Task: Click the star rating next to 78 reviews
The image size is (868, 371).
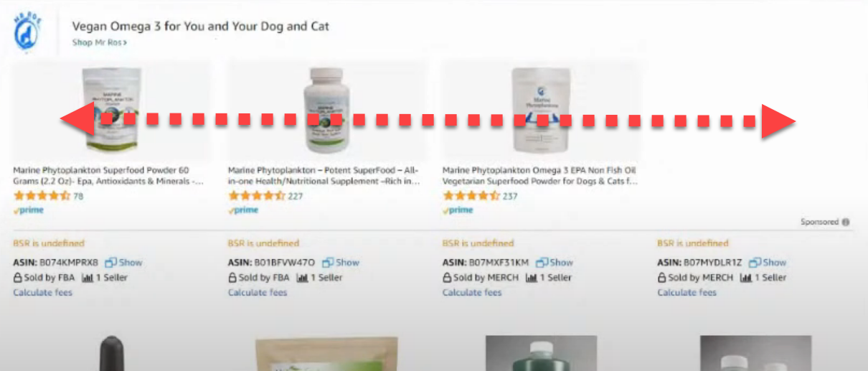Action: [42, 196]
